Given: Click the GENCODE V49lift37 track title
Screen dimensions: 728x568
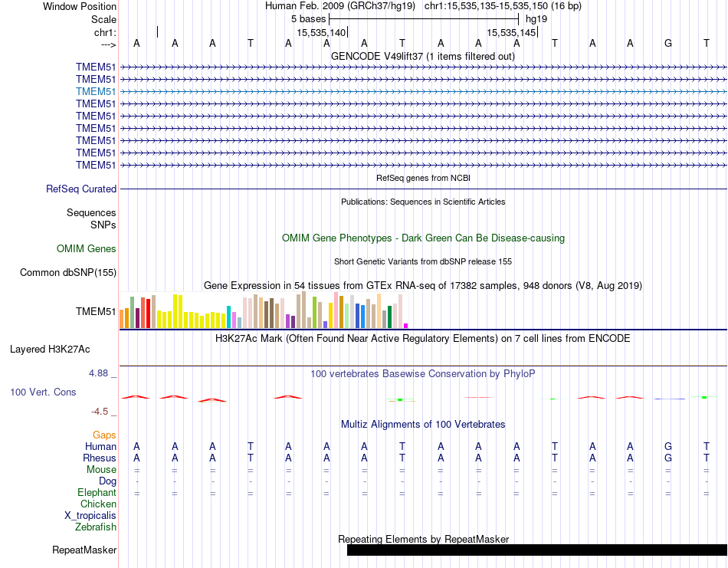Looking at the screenshot, I should click(423, 56).
